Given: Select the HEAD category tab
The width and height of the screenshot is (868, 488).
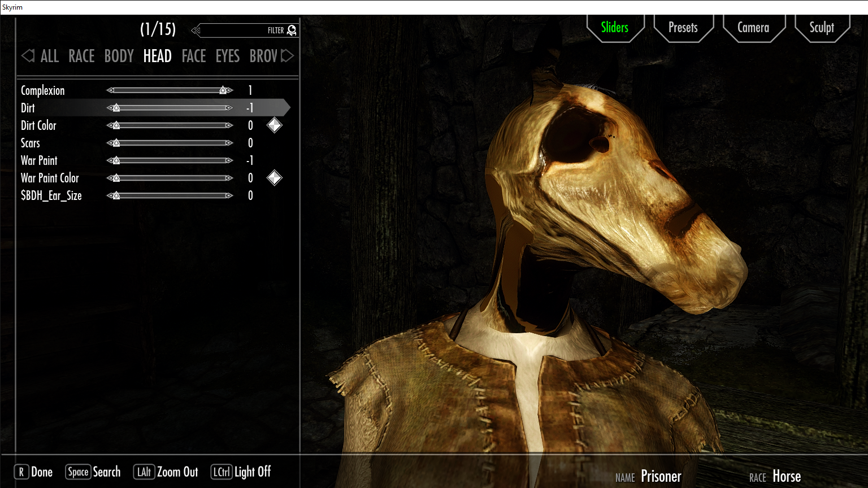Looking at the screenshot, I should (x=158, y=56).
